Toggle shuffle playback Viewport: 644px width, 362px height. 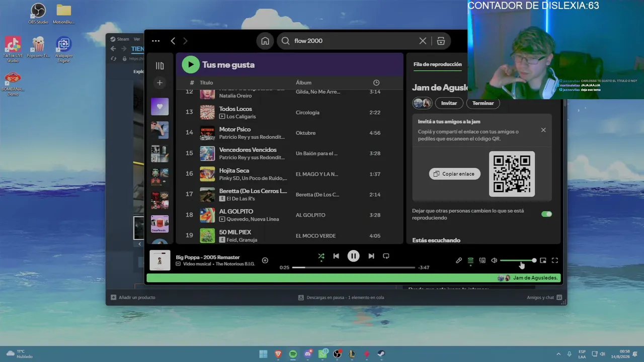[x=321, y=256]
